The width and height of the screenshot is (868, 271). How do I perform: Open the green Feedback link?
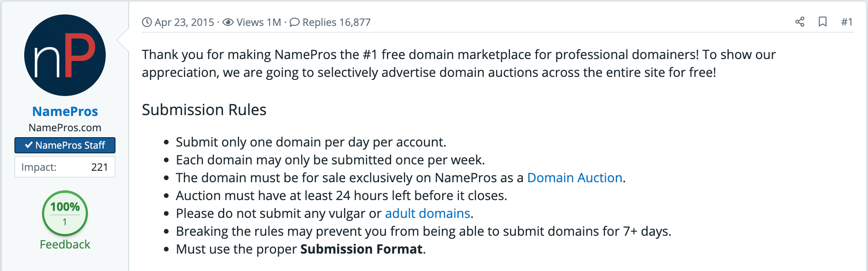tap(65, 244)
